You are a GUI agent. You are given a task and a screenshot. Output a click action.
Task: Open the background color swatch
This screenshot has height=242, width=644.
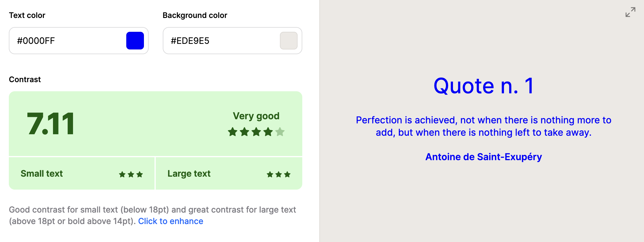click(289, 41)
